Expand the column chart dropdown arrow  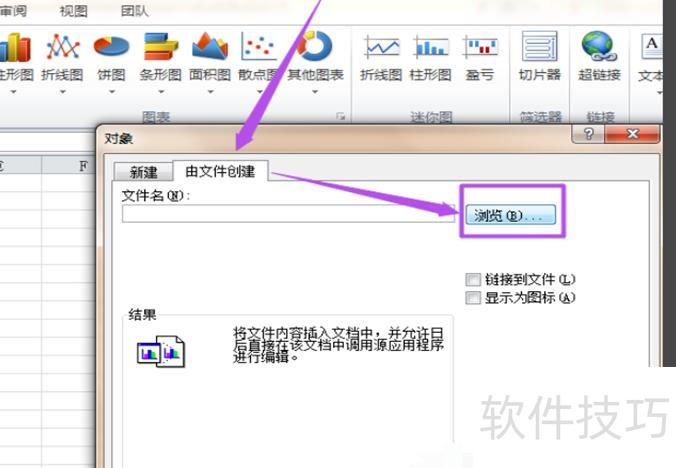tap(13, 92)
